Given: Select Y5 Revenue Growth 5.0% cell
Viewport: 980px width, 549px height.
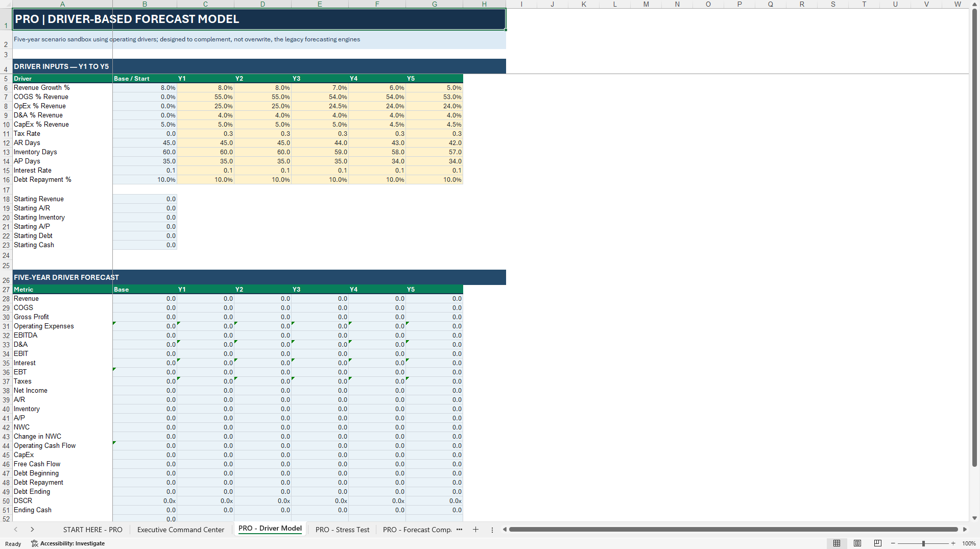Looking at the screenshot, I should tap(435, 88).
